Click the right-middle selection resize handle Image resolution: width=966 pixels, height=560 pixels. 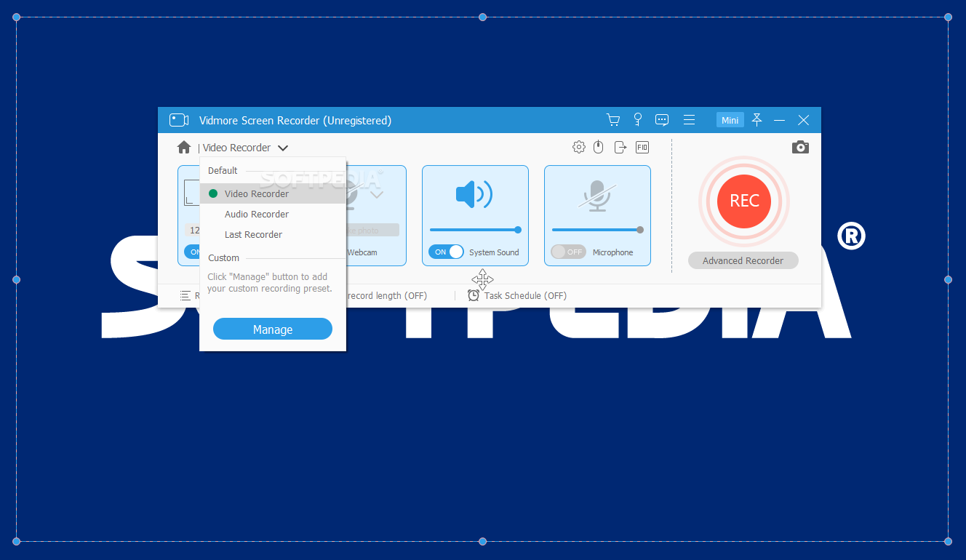pos(948,279)
